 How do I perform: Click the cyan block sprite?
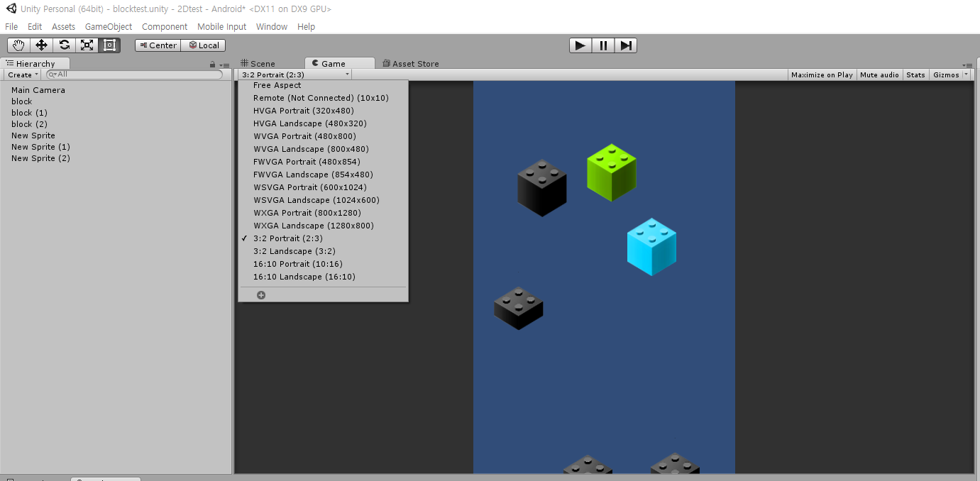[651, 247]
